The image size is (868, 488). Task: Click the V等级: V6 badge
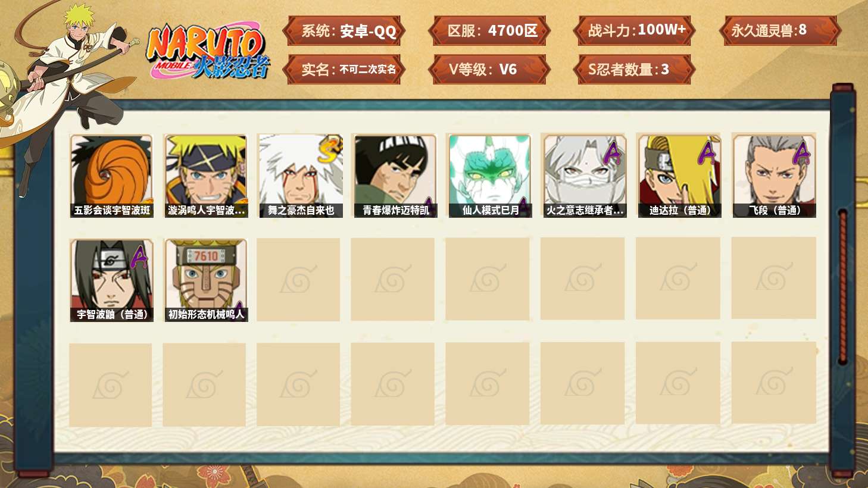489,70
